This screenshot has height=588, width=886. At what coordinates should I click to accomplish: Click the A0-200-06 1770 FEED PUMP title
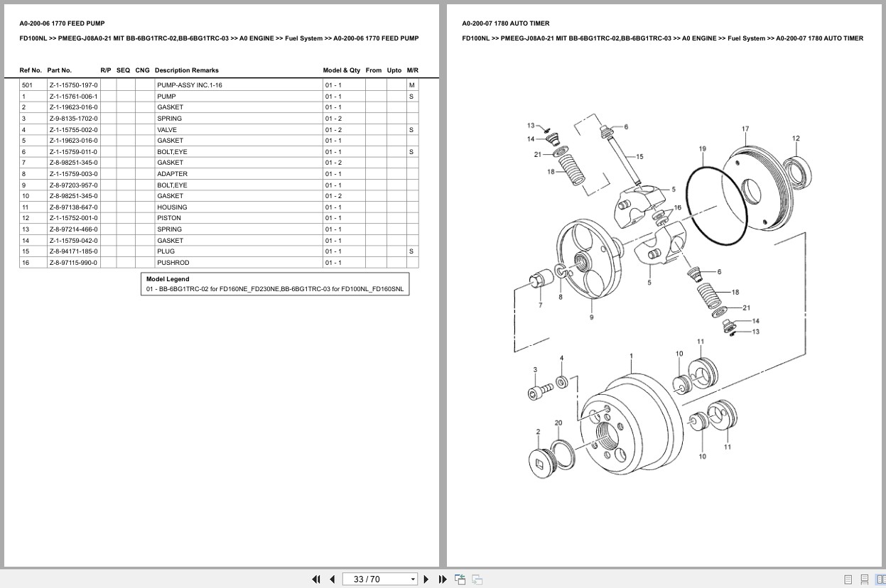[62, 23]
